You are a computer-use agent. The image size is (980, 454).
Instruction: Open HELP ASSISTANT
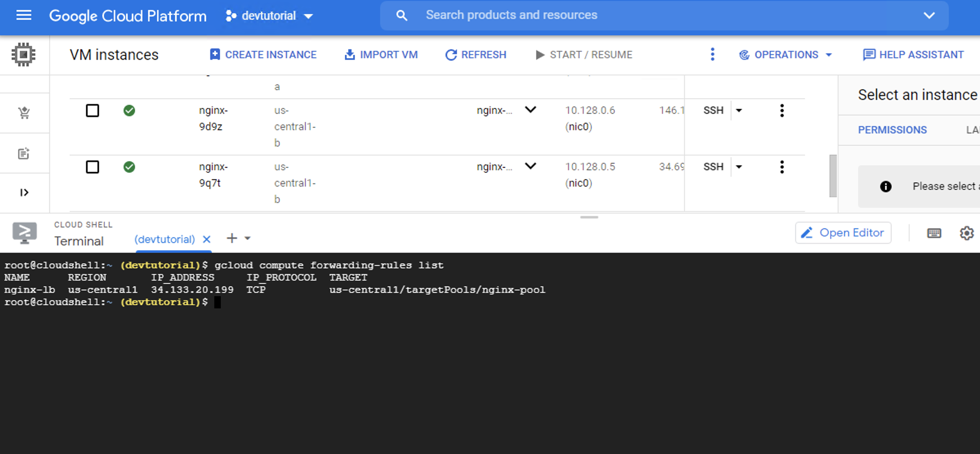tap(913, 54)
